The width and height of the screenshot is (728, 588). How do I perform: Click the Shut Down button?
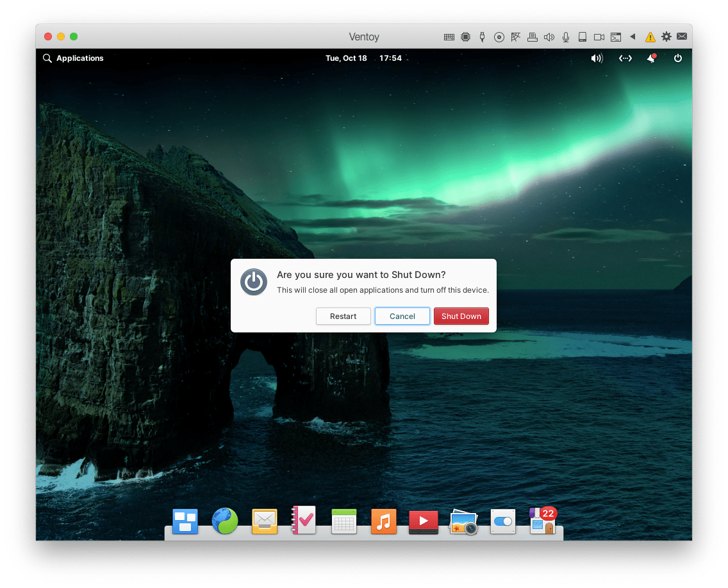(x=461, y=316)
